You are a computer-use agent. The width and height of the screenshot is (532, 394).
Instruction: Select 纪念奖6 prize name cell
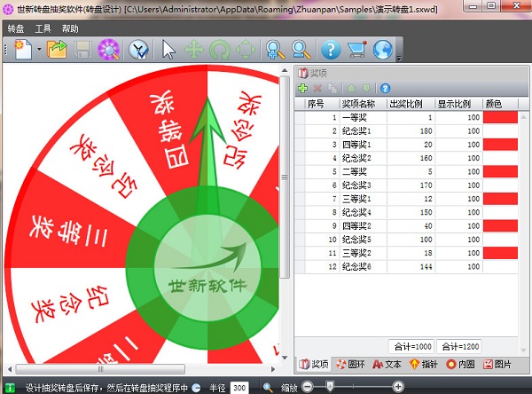click(363, 266)
